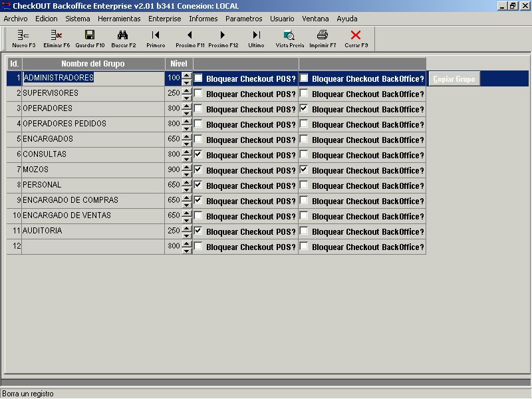Increase Nivel for OPERADORES with up arrow
Image resolution: width=532 pixels, height=399 pixels.
[x=187, y=106]
